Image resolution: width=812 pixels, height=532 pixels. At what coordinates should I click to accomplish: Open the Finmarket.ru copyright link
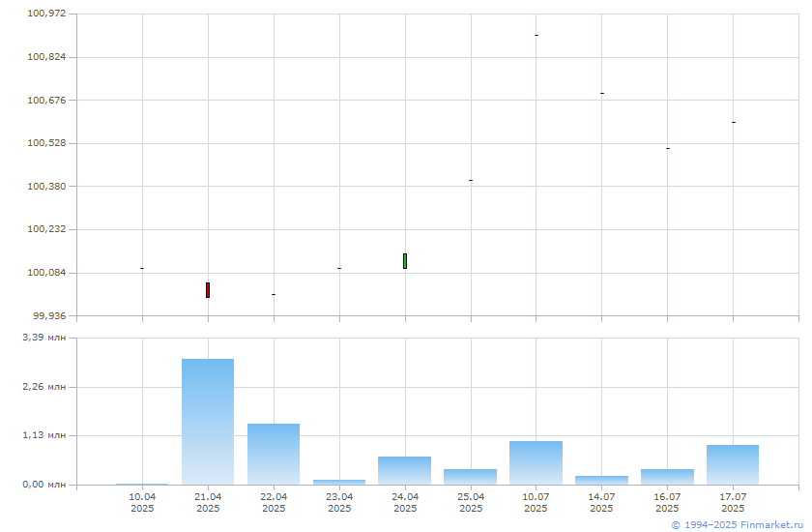coord(738,525)
